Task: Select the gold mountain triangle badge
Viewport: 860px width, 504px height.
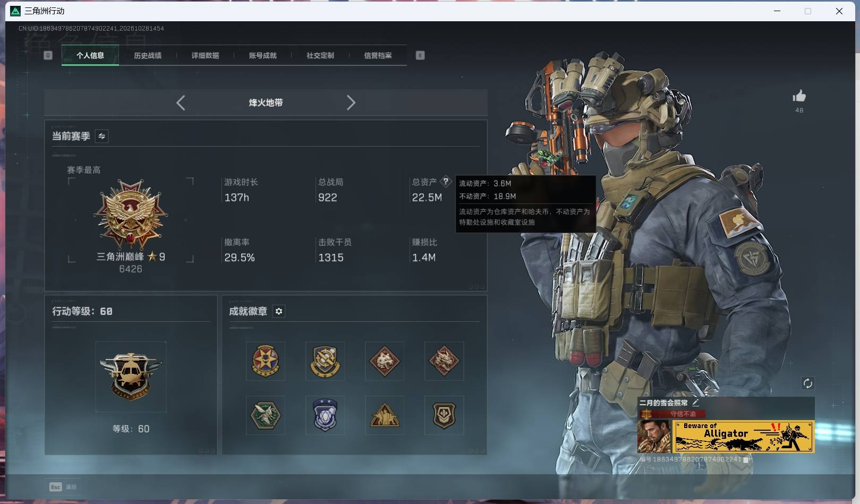Action: click(385, 415)
